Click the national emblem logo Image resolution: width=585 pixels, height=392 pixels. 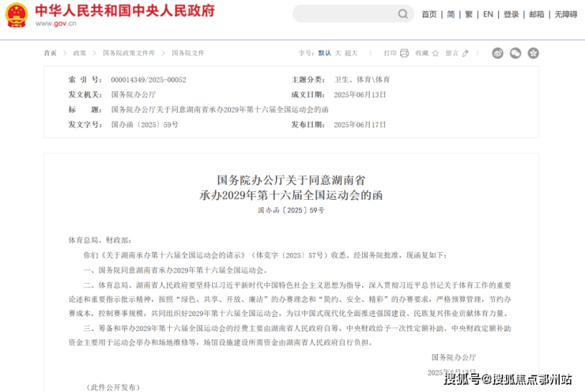[17, 14]
